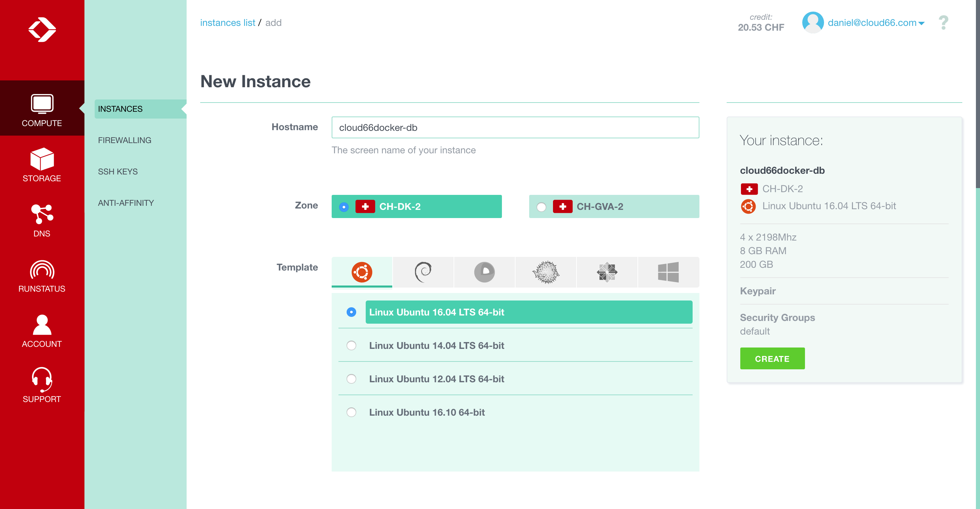Click the Exoscale logo in the sidebar

click(42, 30)
